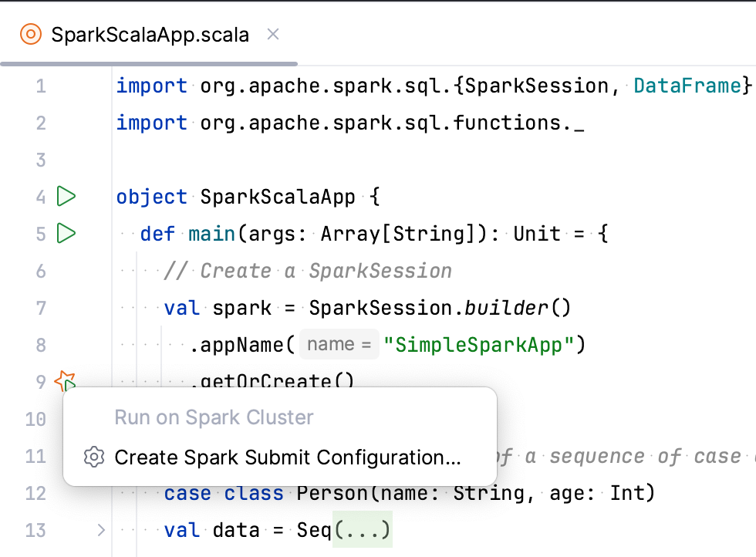Close the SparkScalaApp.scala tab
The height and width of the screenshot is (557, 756).
(x=272, y=34)
